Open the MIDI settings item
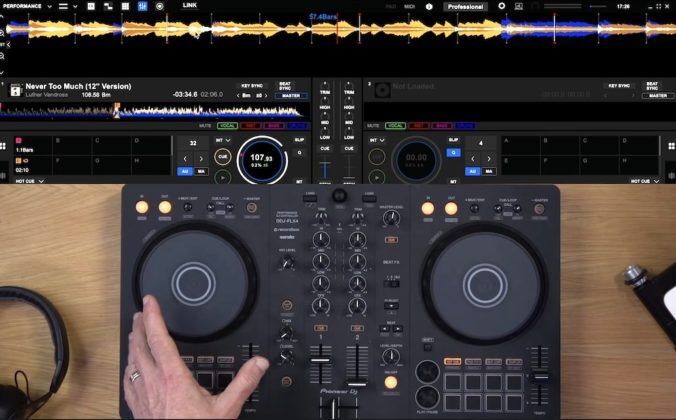The width and height of the screenshot is (676, 420). point(409,6)
